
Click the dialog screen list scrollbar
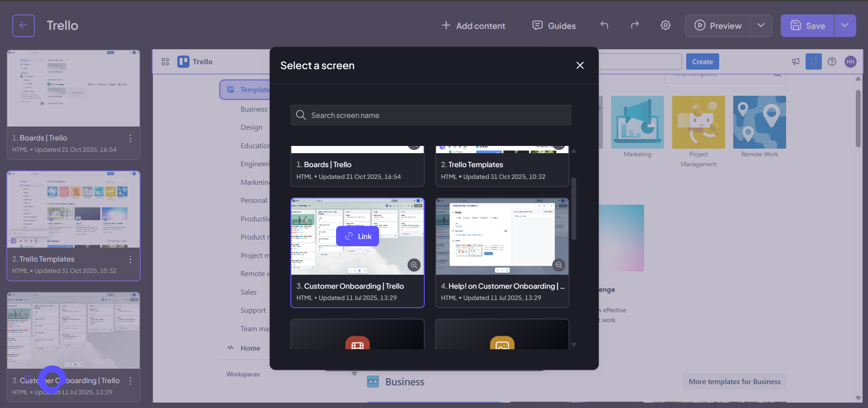pyautogui.click(x=574, y=209)
